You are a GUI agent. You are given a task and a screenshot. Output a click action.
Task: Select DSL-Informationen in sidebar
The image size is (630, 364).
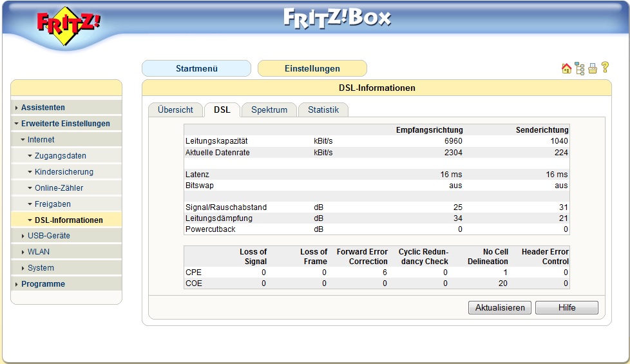point(69,220)
